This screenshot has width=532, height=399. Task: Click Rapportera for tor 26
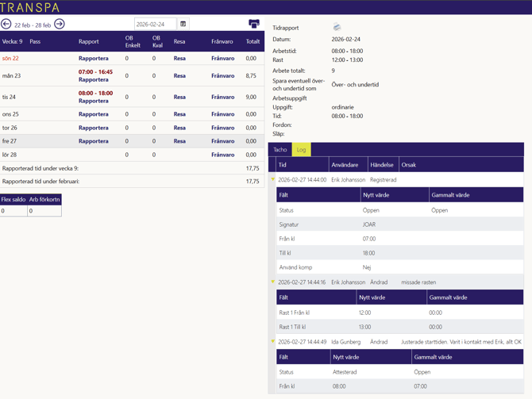94,128
